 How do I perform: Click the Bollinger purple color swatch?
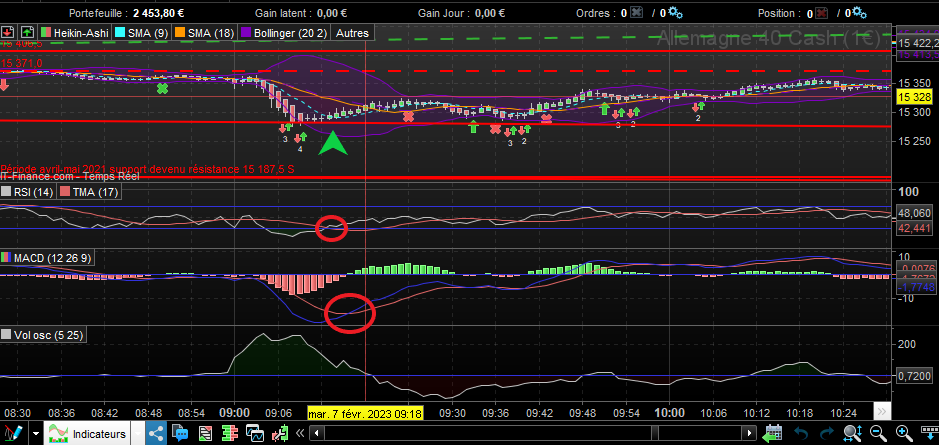click(245, 34)
